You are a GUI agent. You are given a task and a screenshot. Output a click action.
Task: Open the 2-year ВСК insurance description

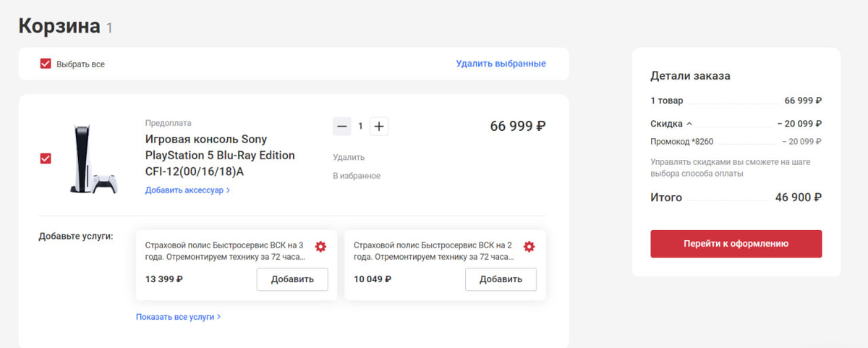(434, 251)
